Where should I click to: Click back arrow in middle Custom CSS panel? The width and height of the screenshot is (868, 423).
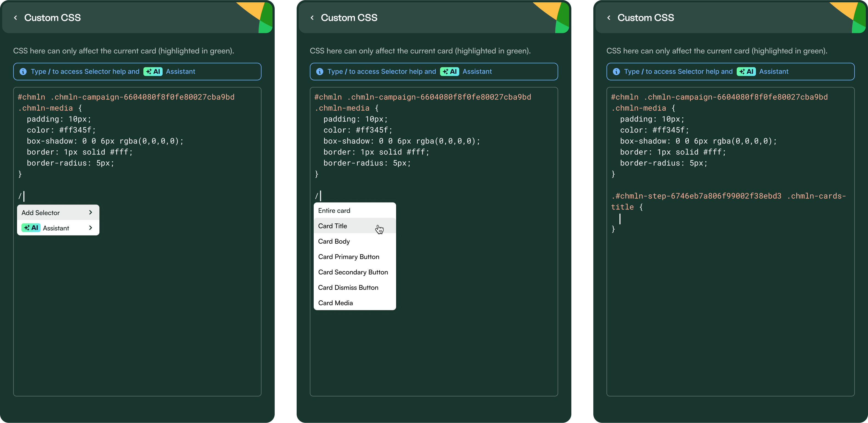pos(312,18)
